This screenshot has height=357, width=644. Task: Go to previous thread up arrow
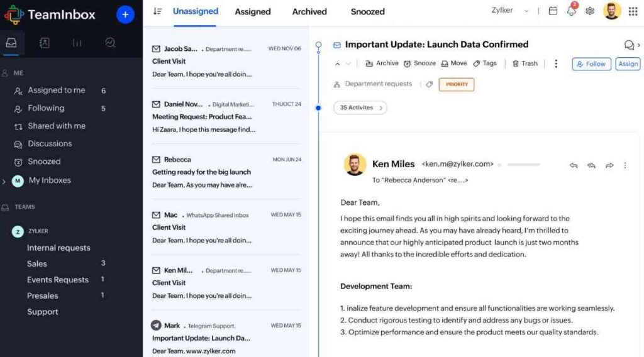pyautogui.click(x=337, y=64)
